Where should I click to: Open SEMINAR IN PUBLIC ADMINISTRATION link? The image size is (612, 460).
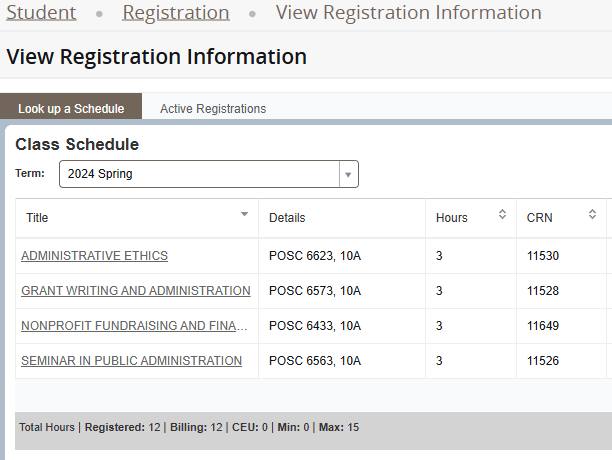132,361
